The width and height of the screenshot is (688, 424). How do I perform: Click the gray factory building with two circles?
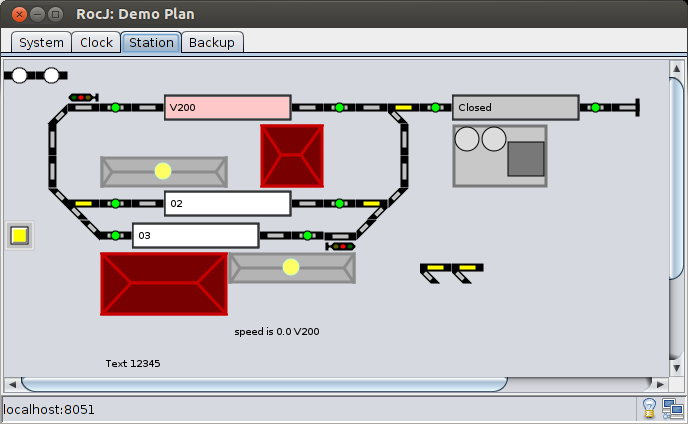click(499, 155)
